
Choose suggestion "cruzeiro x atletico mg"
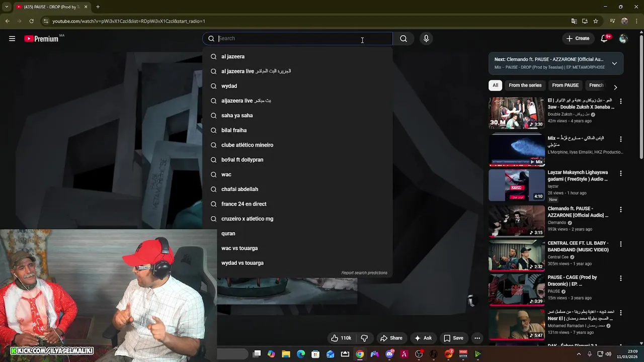297,219
